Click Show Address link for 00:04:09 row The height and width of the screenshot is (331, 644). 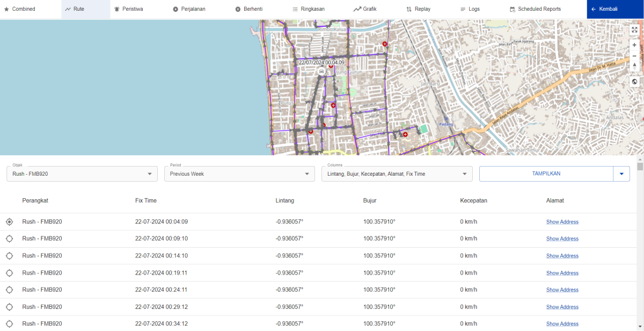pyautogui.click(x=562, y=222)
